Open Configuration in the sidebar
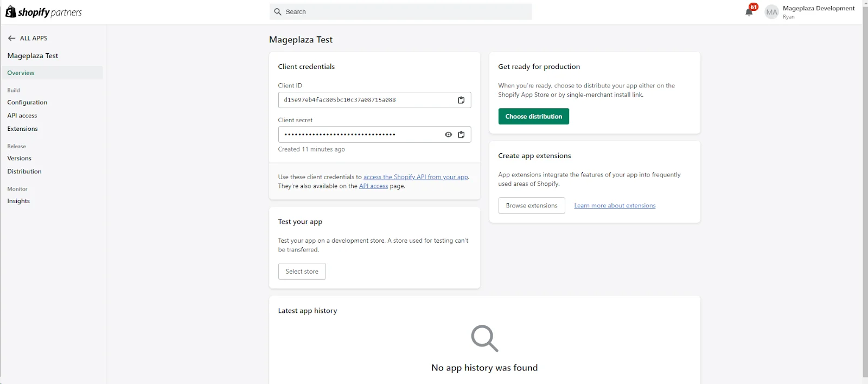Viewport: 868px width, 384px height. 27,103
